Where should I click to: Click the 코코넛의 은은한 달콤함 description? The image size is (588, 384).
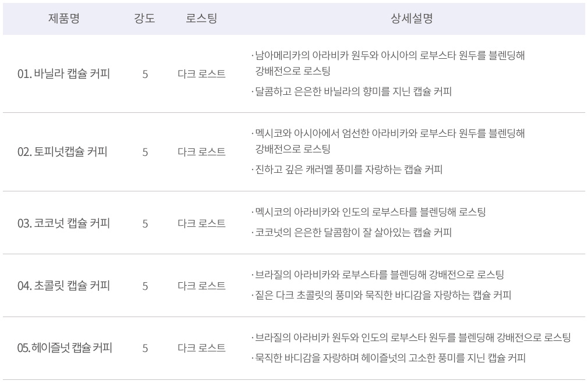point(352,233)
